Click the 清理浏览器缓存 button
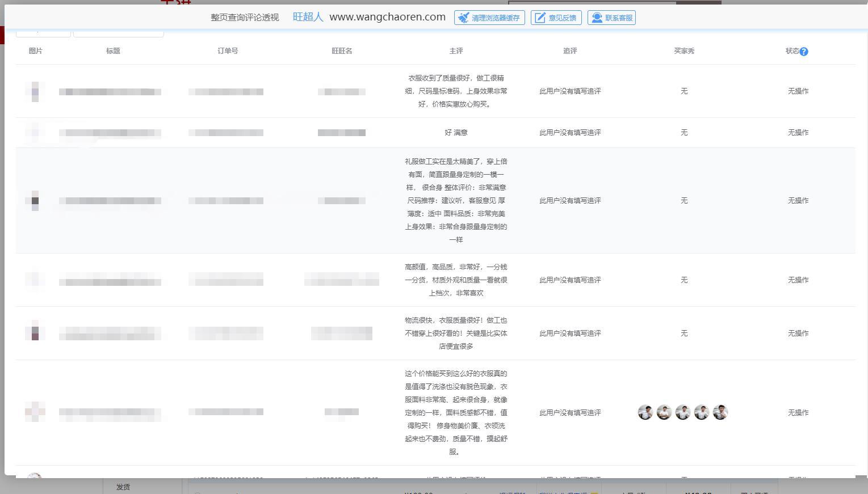 (x=489, y=18)
